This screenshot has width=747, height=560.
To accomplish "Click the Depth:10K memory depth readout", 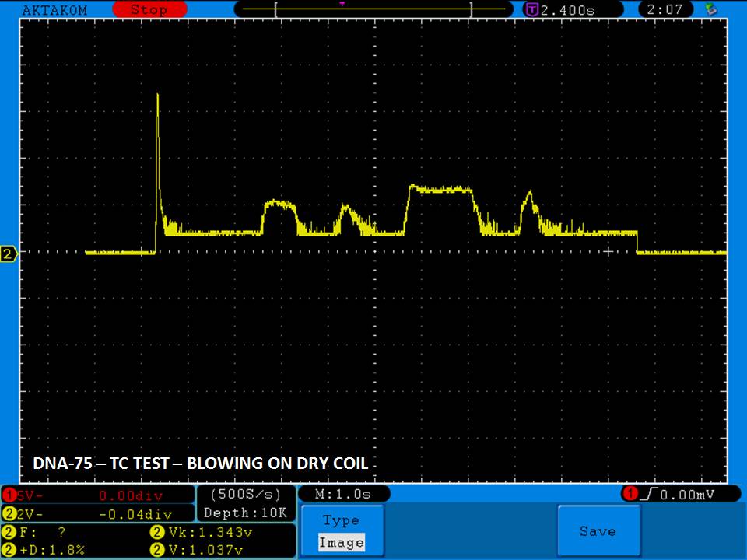I will pos(246,513).
